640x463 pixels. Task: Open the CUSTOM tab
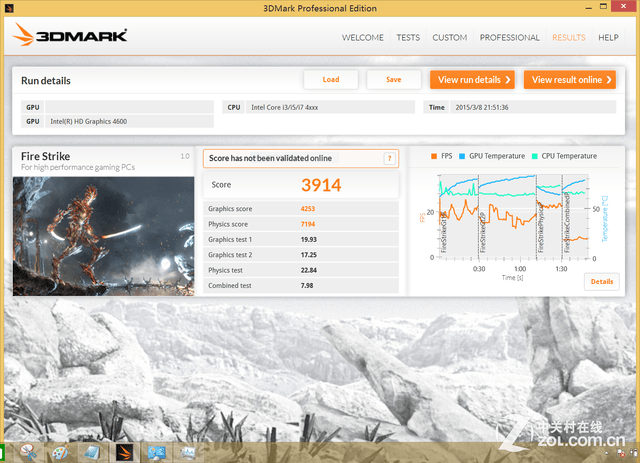pos(449,38)
